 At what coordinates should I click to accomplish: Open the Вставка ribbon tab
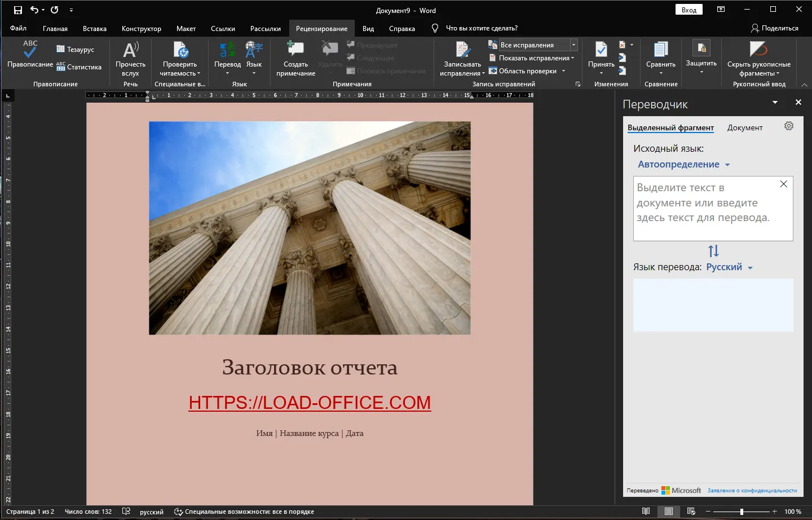[x=95, y=29]
